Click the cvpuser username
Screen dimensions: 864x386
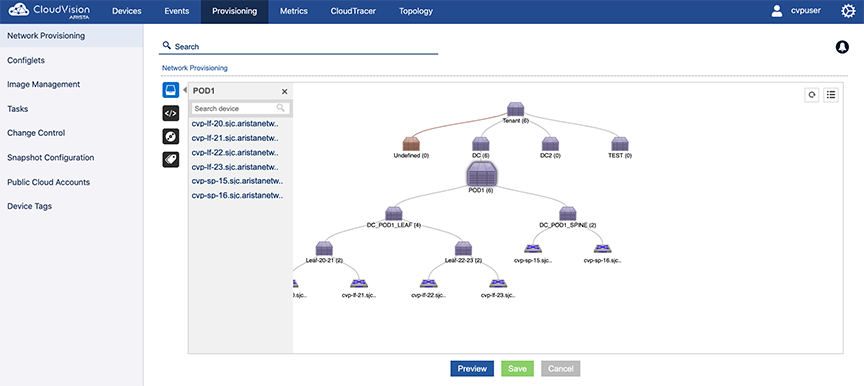tap(806, 10)
